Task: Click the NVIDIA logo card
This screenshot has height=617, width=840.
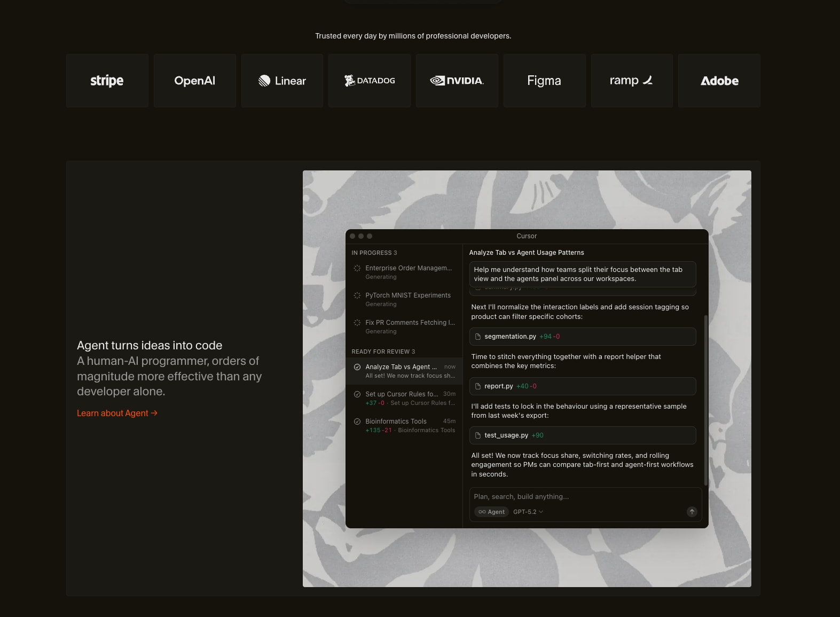Action: tap(457, 81)
